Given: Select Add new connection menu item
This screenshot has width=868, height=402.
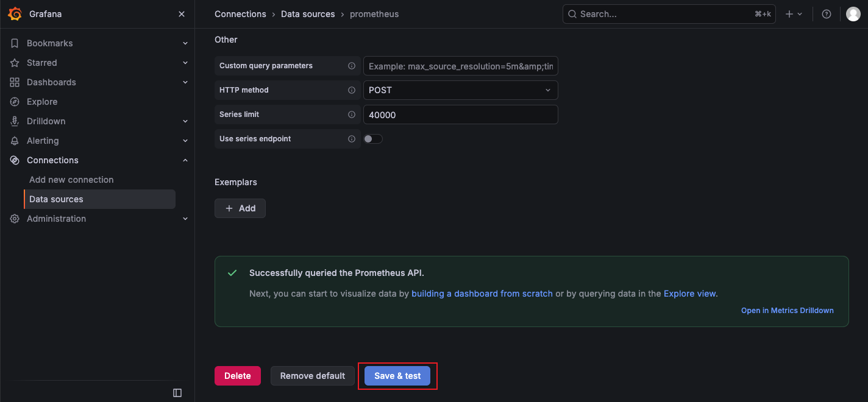Looking at the screenshot, I should pos(71,180).
